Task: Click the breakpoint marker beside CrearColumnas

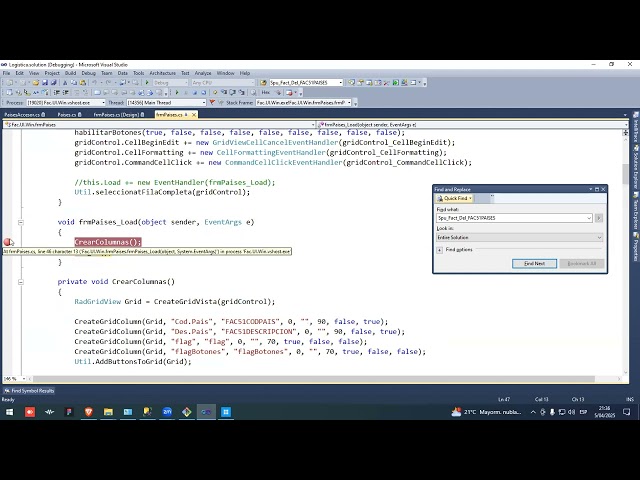Action: click(7, 242)
